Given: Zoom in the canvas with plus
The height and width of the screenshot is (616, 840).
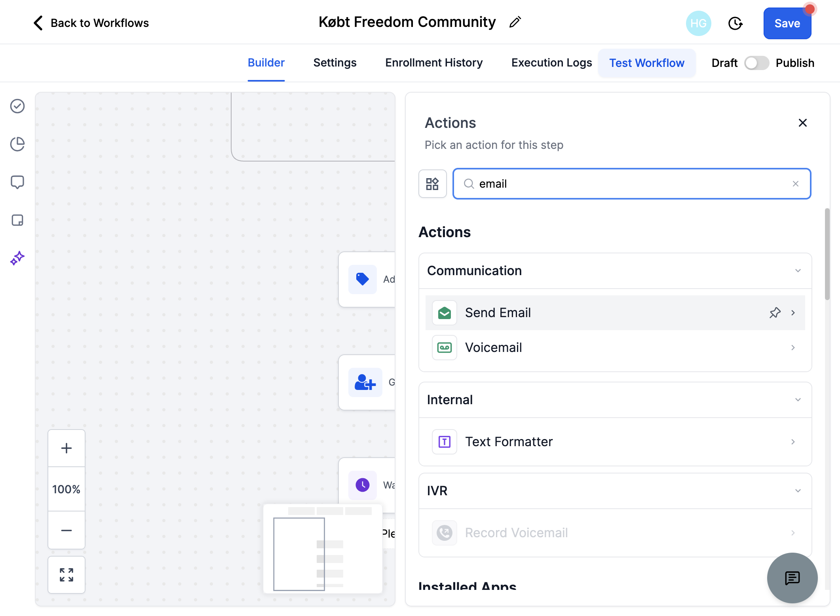Looking at the screenshot, I should coord(67,448).
